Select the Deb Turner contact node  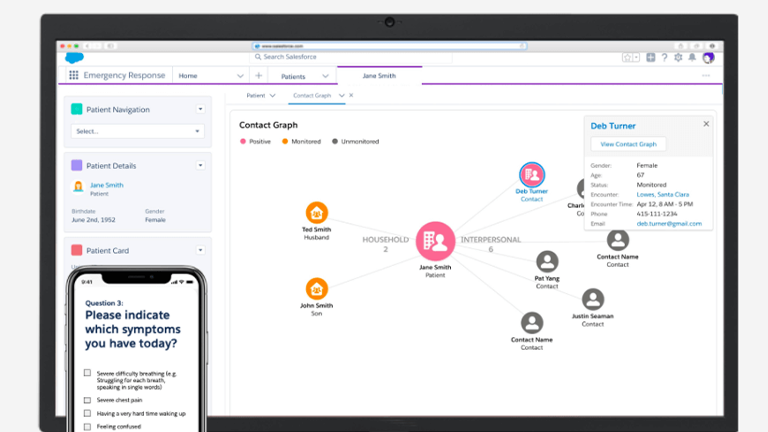[x=532, y=174]
